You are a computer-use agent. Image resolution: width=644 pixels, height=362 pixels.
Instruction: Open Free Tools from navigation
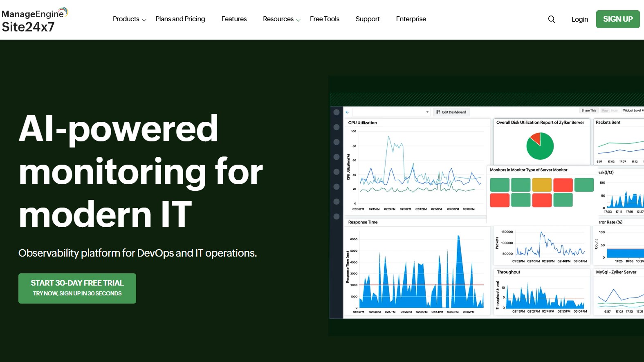point(324,19)
